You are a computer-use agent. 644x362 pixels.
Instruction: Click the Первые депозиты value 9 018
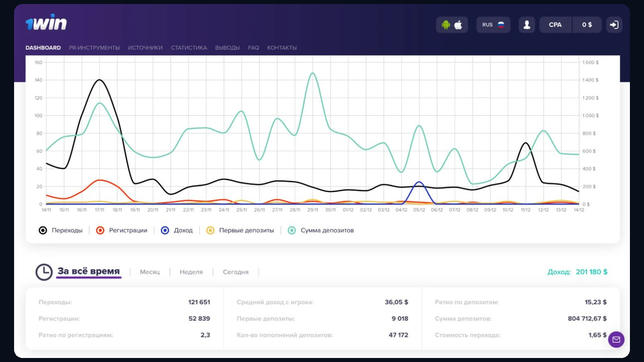coord(400,318)
